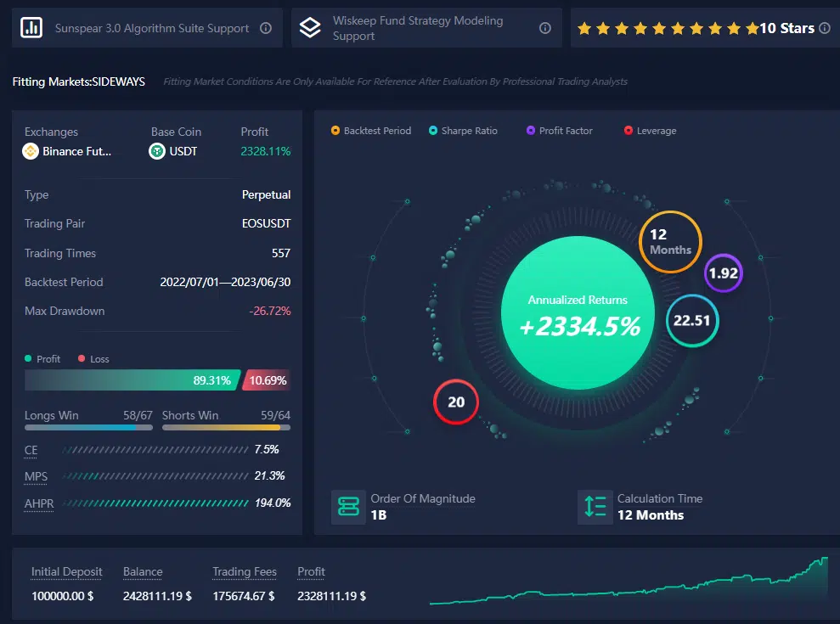Toggle the Backtest Period legend item
The height and width of the screenshot is (624, 840).
tap(371, 131)
